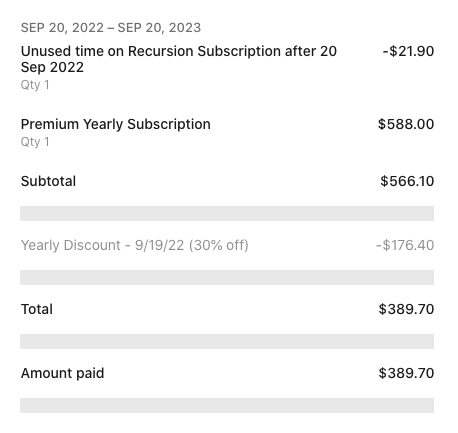Click the $588.00 subscription price

point(406,124)
